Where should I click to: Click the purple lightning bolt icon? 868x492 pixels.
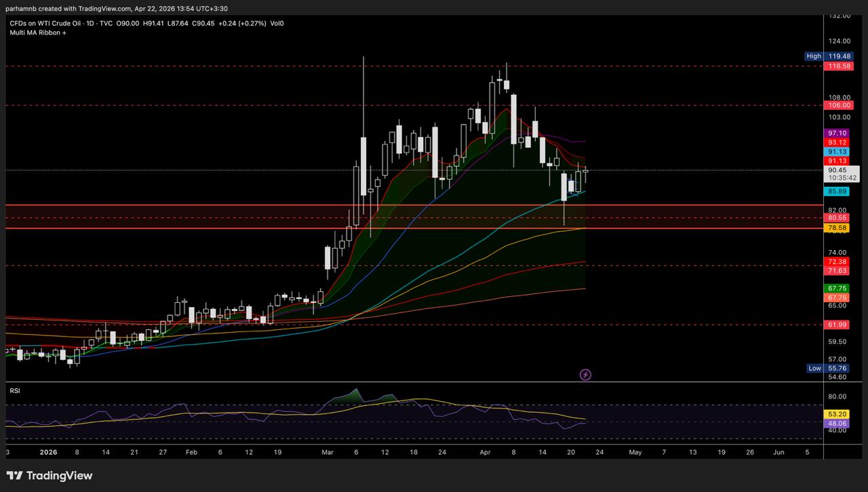[586, 375]
